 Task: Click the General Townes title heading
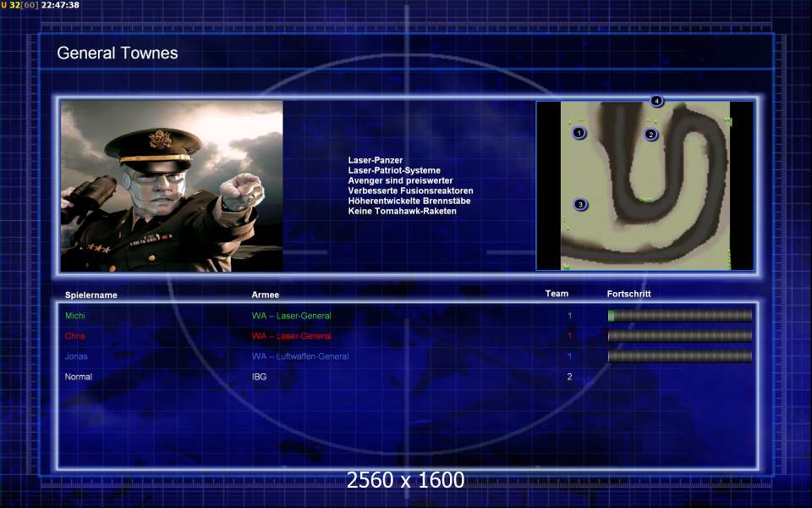pyautogui.click(x=118, y=53)
